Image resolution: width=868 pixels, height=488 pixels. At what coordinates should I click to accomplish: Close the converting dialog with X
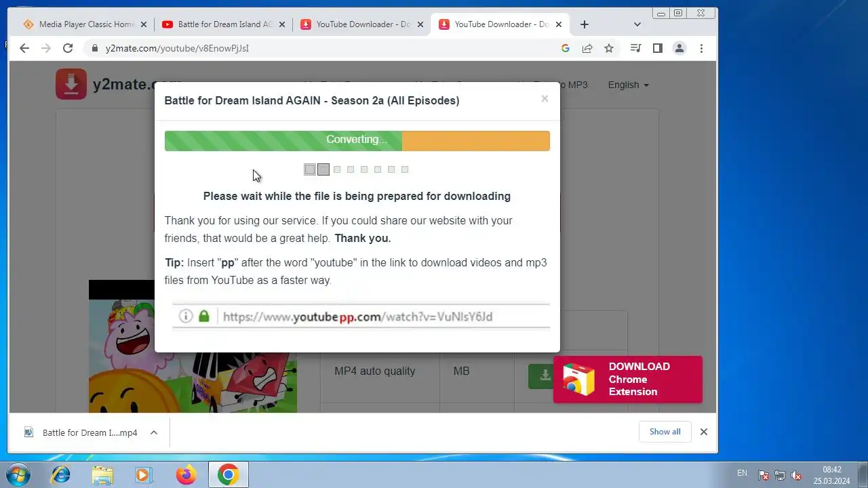click(x=545, y=99)
